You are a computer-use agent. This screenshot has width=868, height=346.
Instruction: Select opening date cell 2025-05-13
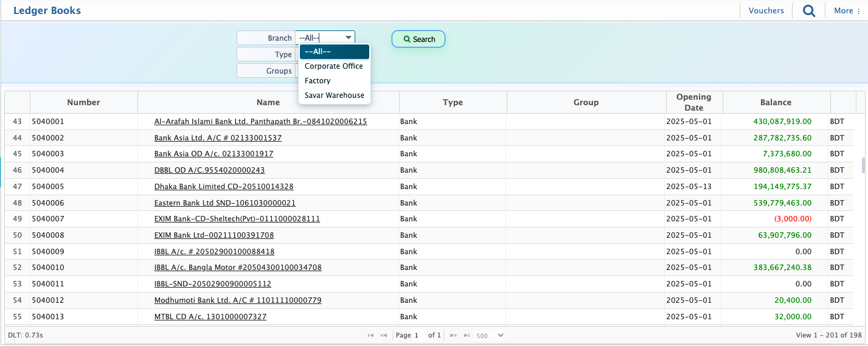pyautogui.click(x=693, y=187)
